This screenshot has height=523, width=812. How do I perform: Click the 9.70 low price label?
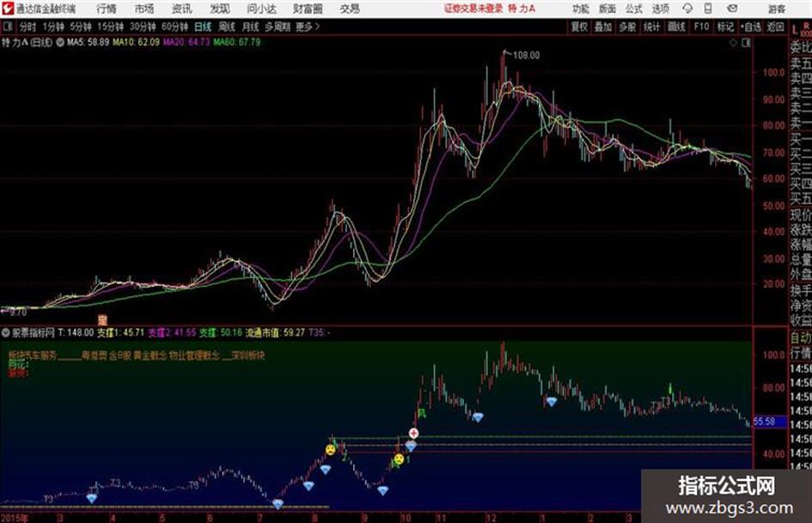pos(17,313)
